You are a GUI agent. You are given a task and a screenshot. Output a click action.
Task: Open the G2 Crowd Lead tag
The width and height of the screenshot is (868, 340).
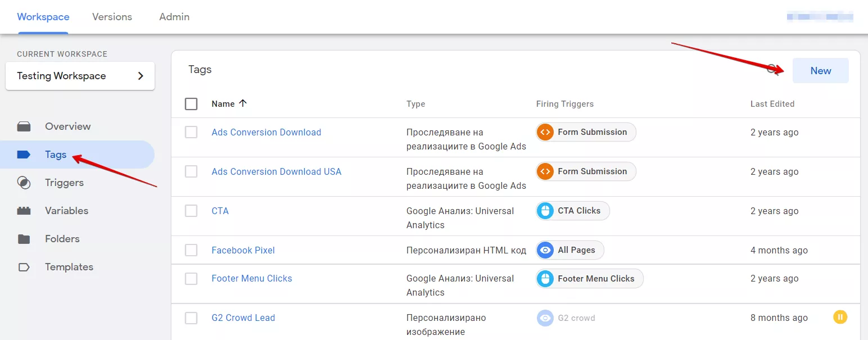243,318
